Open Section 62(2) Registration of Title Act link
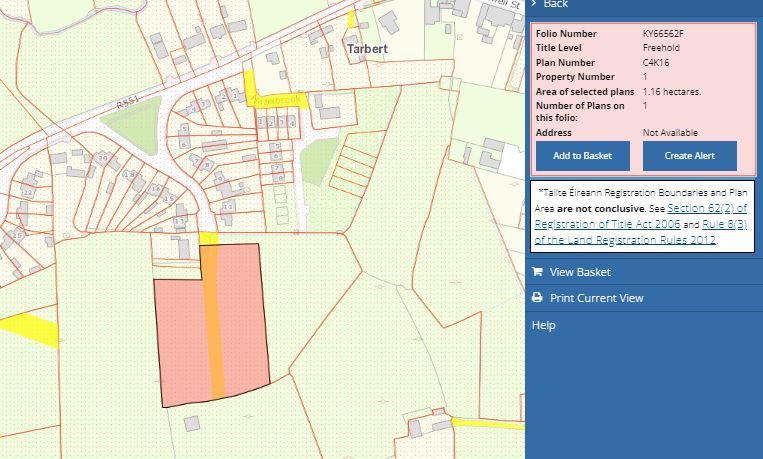763x459 pixels. tap(706, 208)
